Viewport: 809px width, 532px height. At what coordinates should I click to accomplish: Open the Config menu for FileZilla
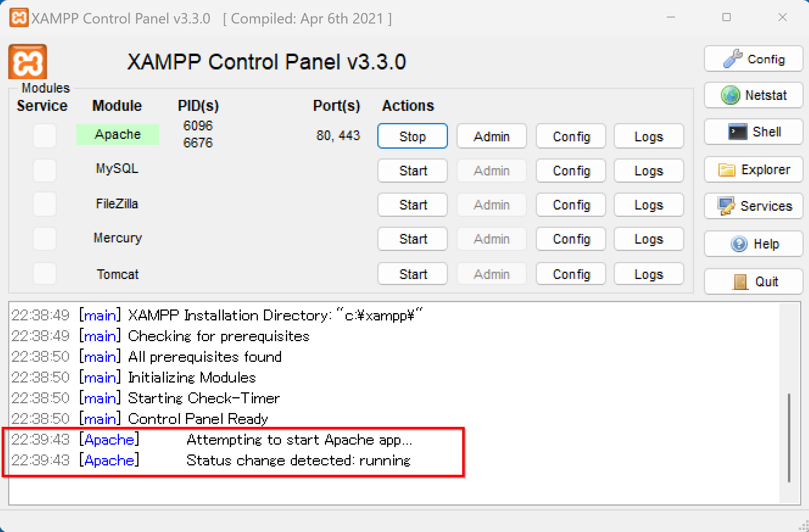[x=571, y=205]
